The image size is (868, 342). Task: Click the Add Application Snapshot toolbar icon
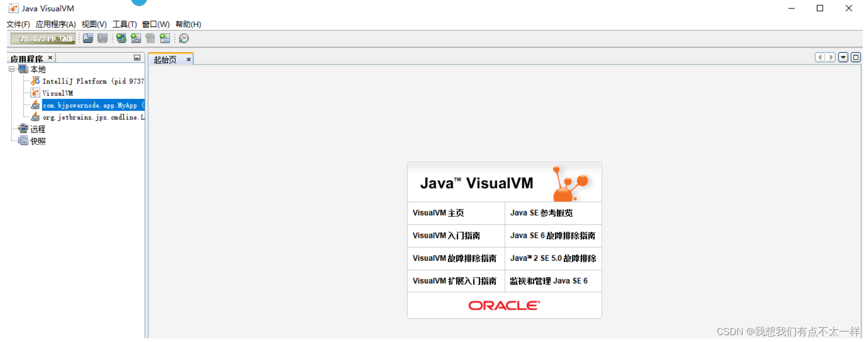point(165,39)
